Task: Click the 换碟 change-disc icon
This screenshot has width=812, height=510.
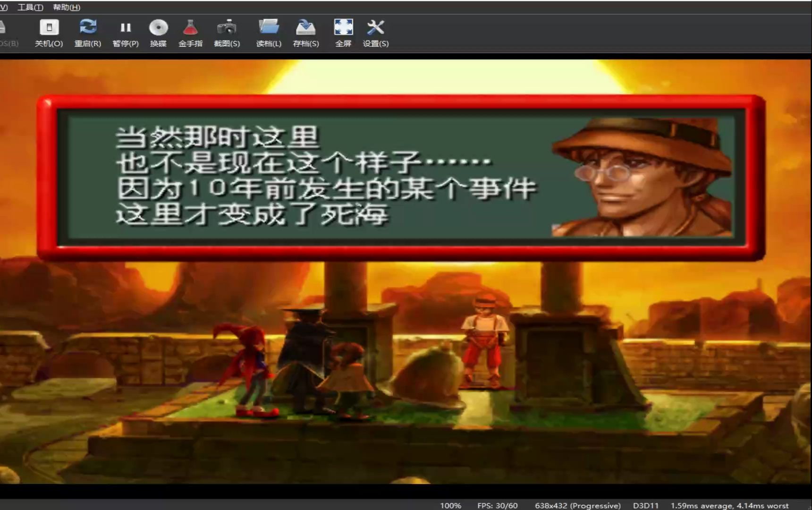Action: (x=158, y=27)
